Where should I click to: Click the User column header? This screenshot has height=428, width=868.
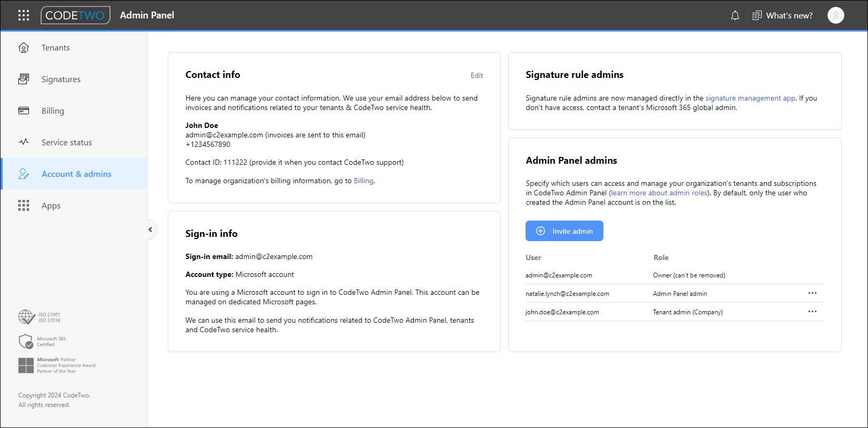(533, 257)
